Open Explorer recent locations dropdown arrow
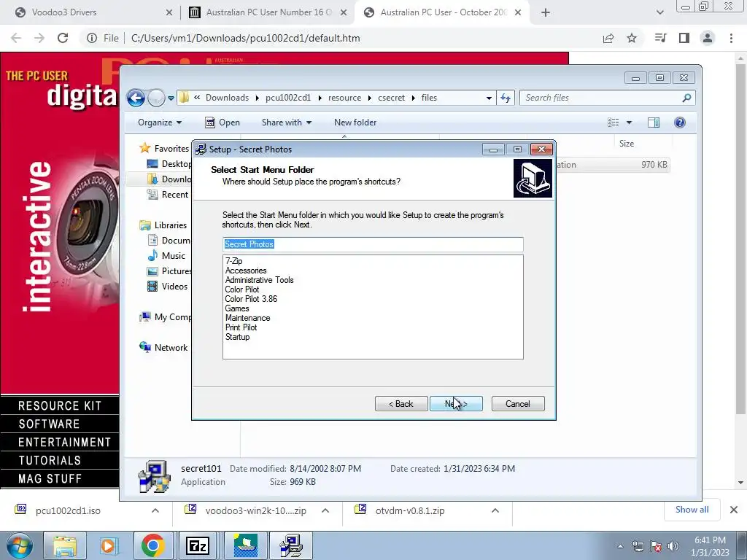747x560 pixels. 171,98
